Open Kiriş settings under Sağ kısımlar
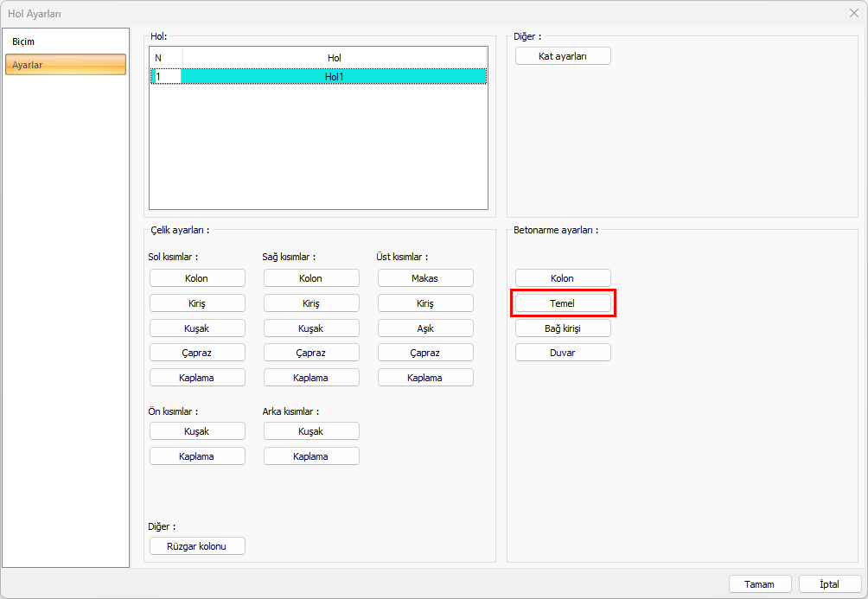868x599 pixels. pos(311,303)
